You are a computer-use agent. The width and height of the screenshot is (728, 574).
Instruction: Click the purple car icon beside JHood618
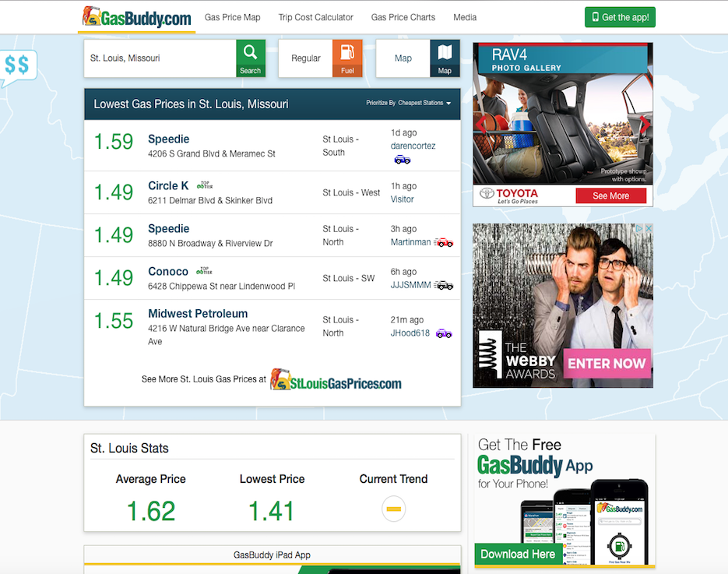(444, 333)
